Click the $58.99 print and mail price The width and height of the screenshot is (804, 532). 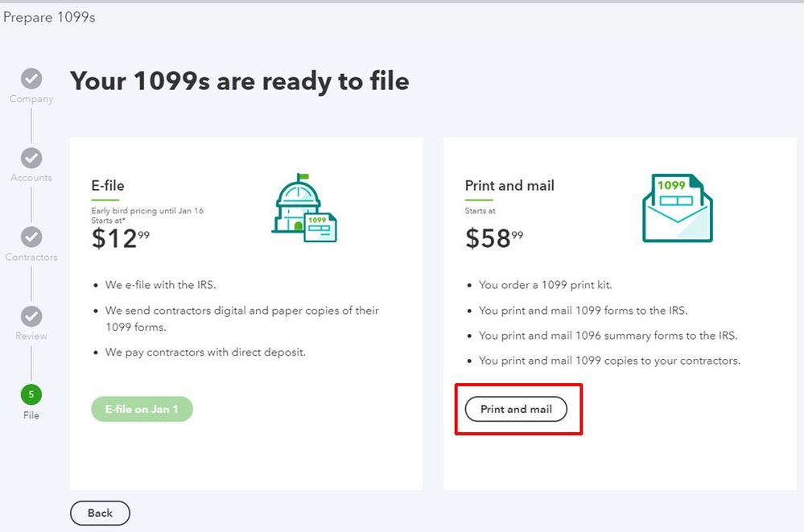494,238
